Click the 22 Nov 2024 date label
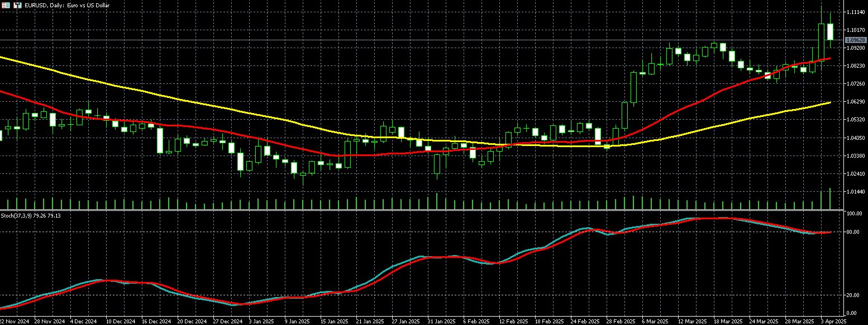868x325 pixels. coord(15,322)
